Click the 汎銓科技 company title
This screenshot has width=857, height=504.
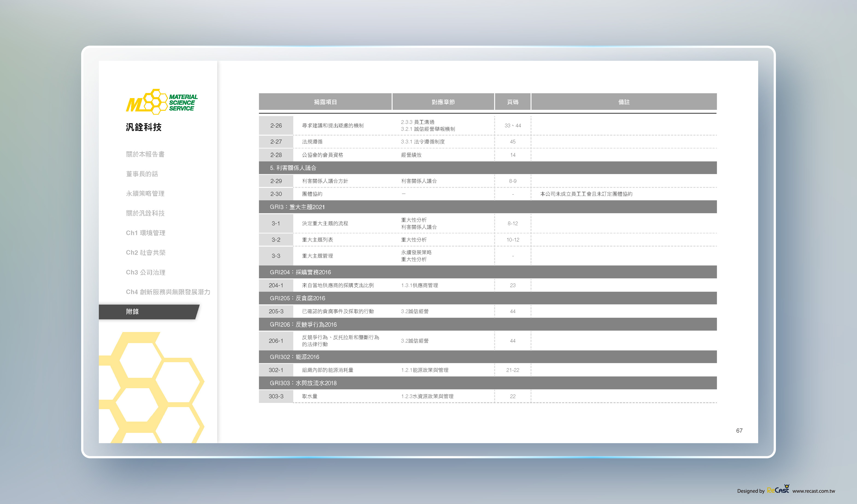point(144,127)
